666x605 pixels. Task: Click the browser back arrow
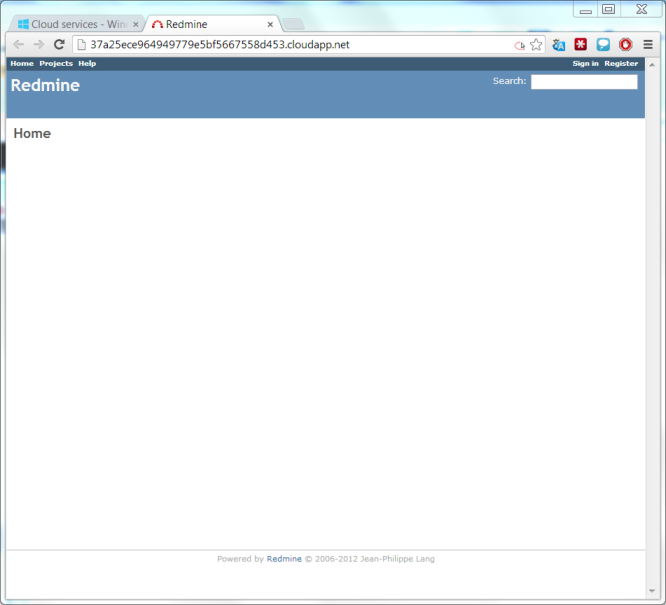(19, 45)
